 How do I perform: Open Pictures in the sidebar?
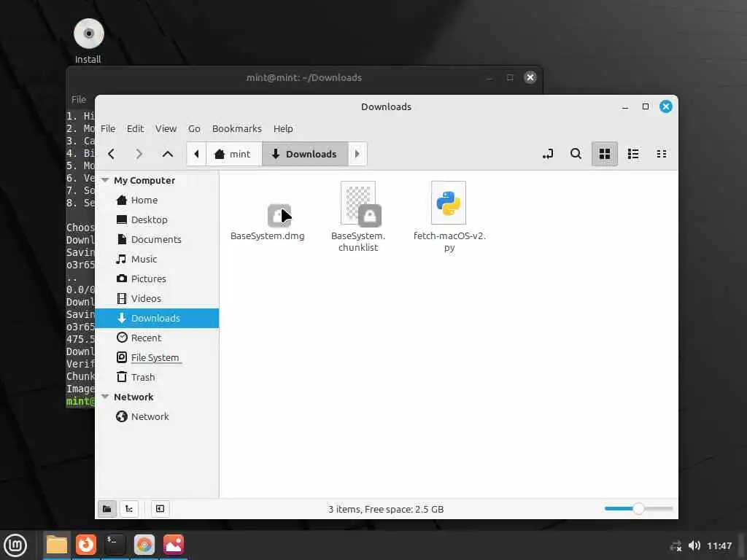point(157,279)
